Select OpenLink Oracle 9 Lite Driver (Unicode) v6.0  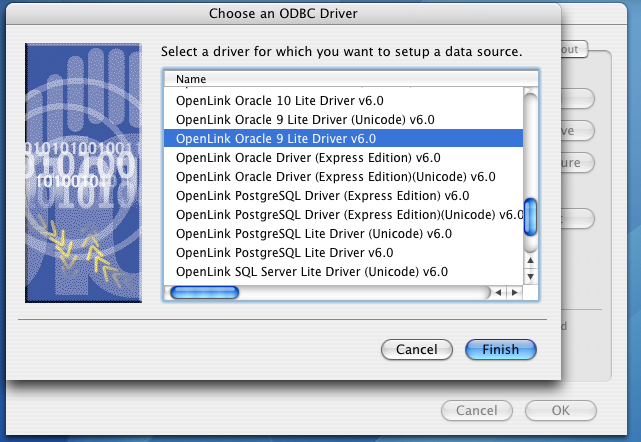343,120
